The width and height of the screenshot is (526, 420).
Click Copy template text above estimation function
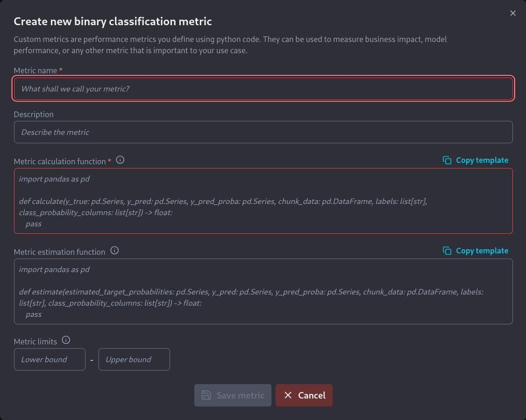(x=482, y=251)
